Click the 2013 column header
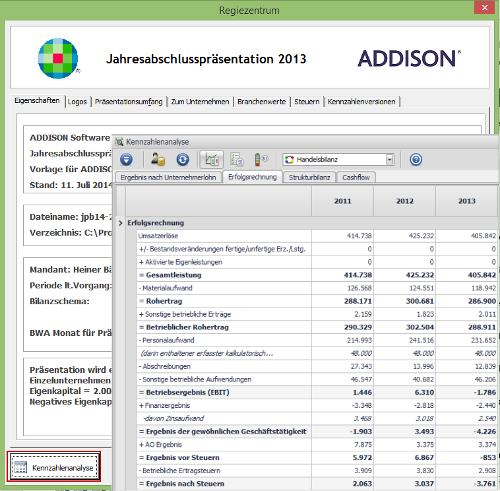This screenshot has width=500, height=491. tap(466, 201)
